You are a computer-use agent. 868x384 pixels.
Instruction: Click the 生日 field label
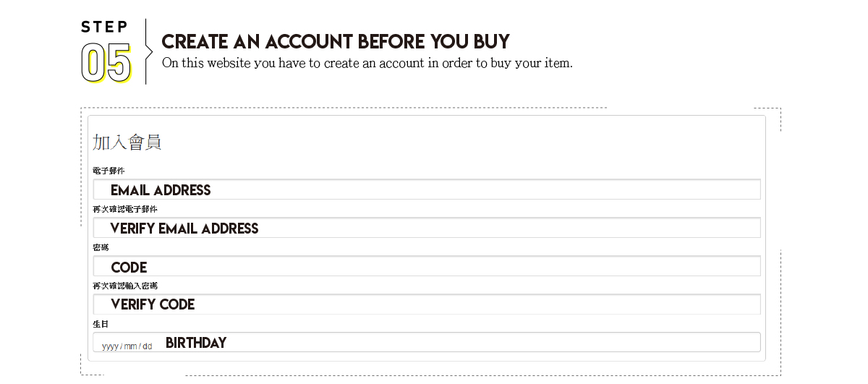point(101,324)
